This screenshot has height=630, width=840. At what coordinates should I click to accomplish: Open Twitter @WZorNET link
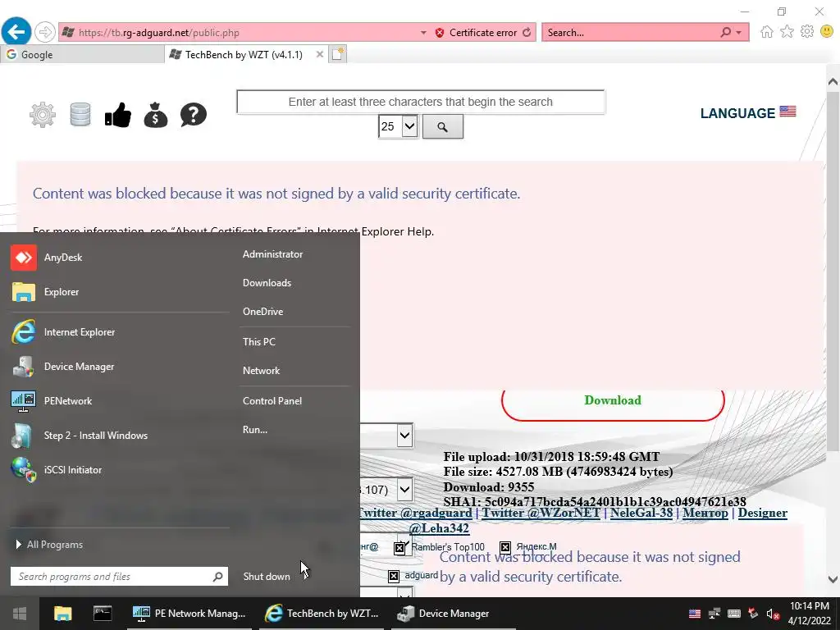pyautogui.click(x=541, y=513)
